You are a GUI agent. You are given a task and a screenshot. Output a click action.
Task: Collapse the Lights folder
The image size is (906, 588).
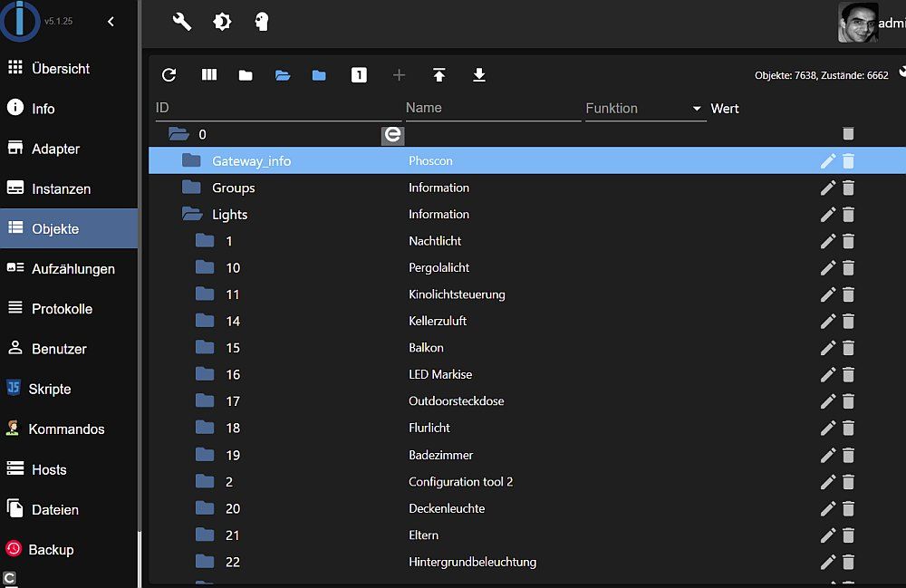[191, 215]
